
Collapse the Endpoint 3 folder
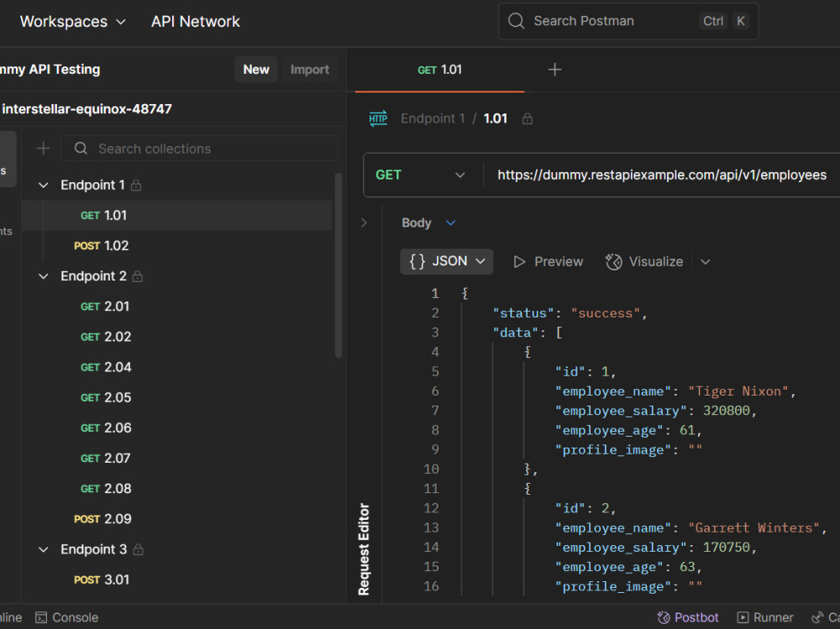[x=44, y=550]
